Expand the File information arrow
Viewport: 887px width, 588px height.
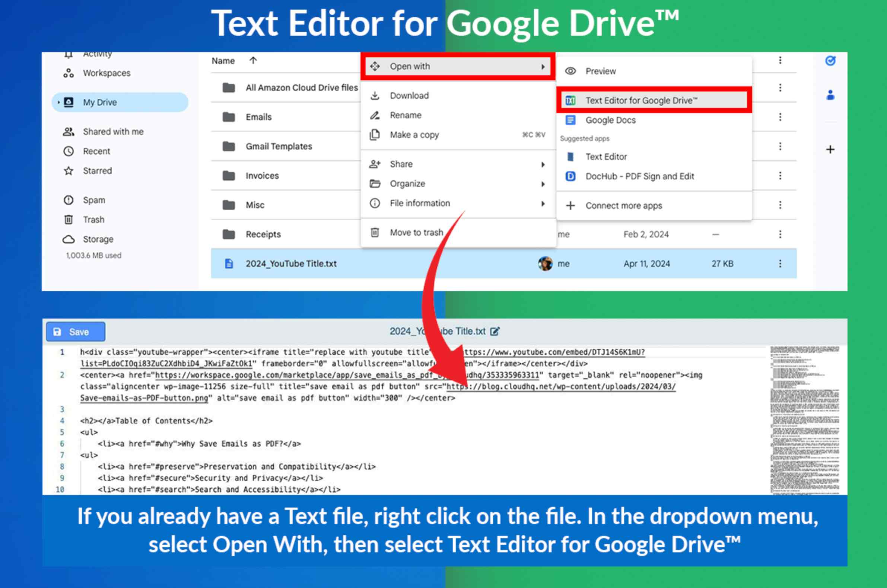(543, 204)
